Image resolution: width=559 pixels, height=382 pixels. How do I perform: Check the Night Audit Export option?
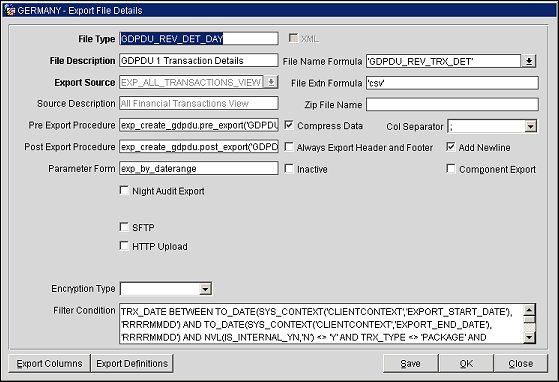pyautogui.click(x=124, y=191)
